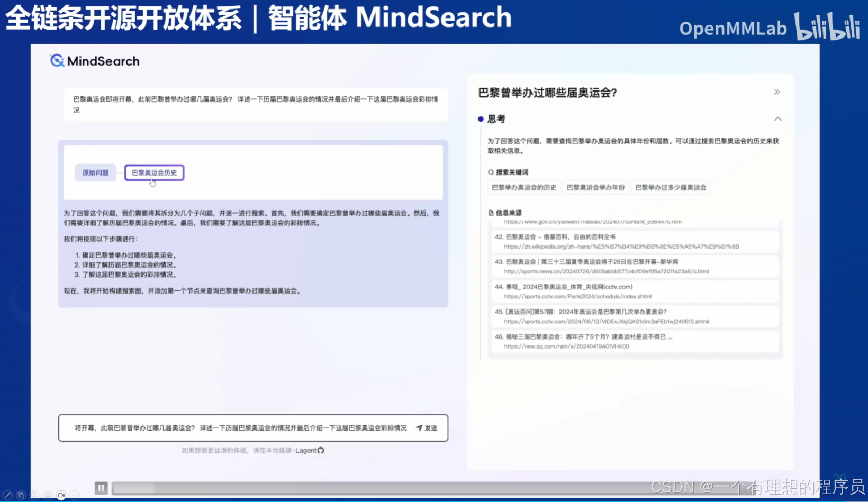The image size is (868, 502).
Task: Select the 原始问题 node
Action: [95, 172]
